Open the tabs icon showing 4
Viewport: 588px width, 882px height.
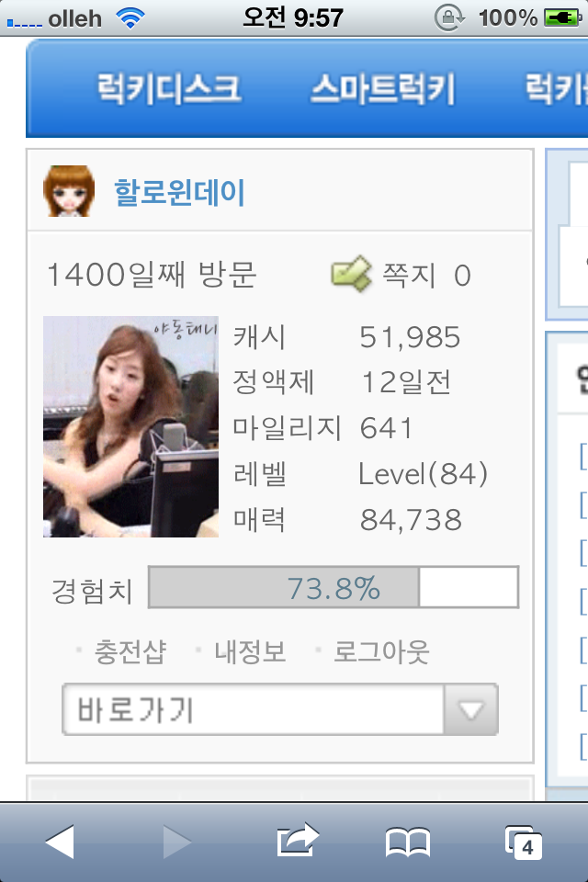[524, 842]
